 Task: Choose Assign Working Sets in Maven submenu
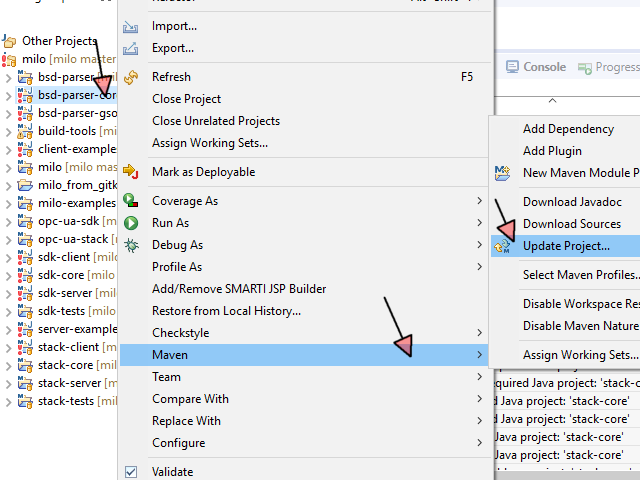point(580,355)
